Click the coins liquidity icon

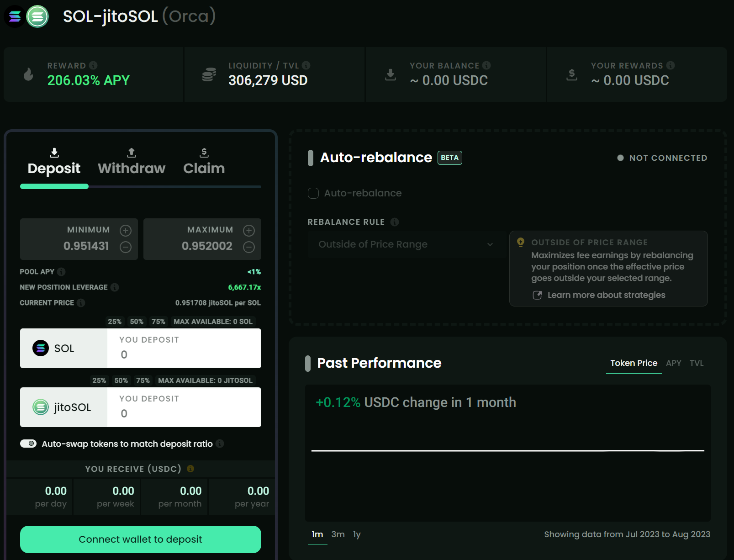pos(209,74)
